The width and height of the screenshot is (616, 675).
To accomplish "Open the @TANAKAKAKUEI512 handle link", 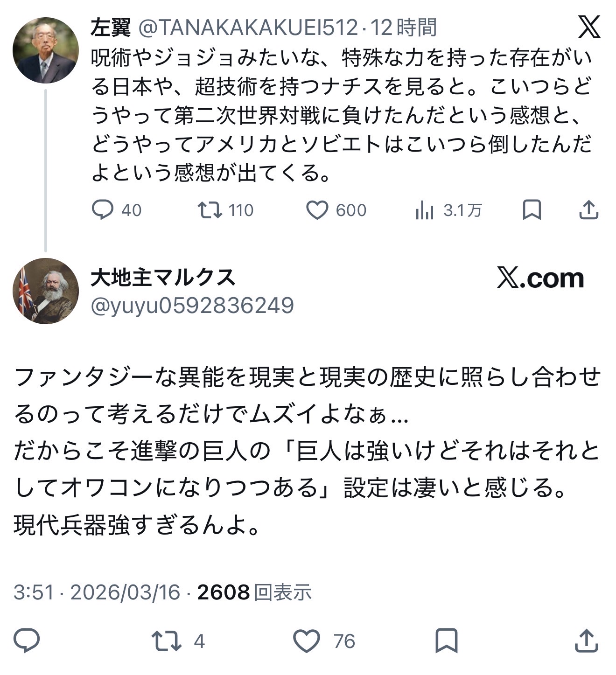I will pos(248,28).
